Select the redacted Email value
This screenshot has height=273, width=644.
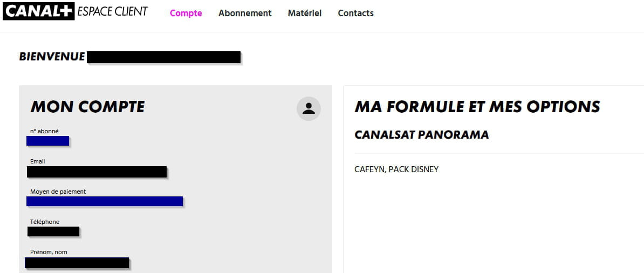point(97,172)
